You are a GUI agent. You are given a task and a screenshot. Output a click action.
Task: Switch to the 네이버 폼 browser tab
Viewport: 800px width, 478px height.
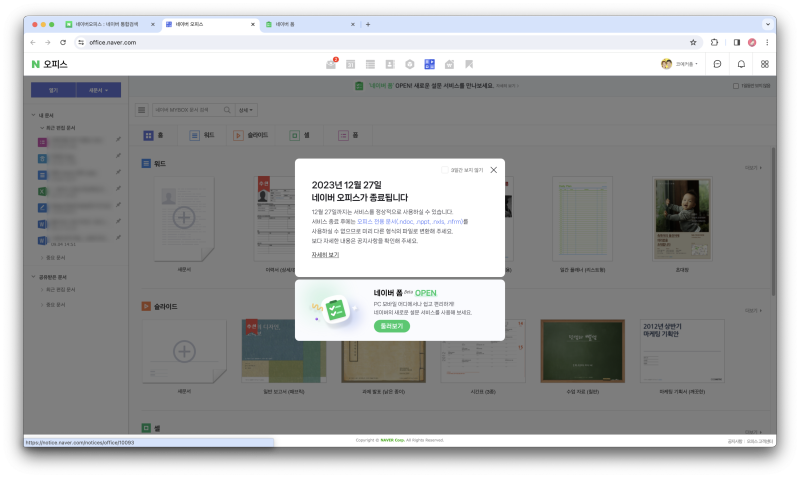pos(310,24)
